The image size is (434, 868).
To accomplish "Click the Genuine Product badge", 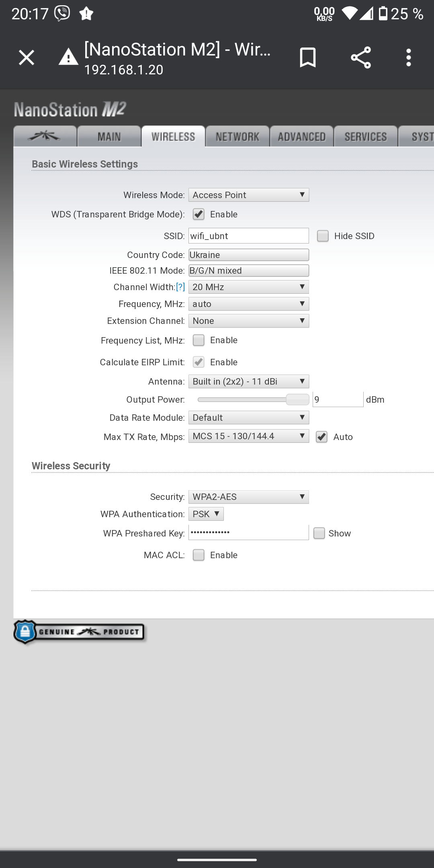I will coord(79,632).
